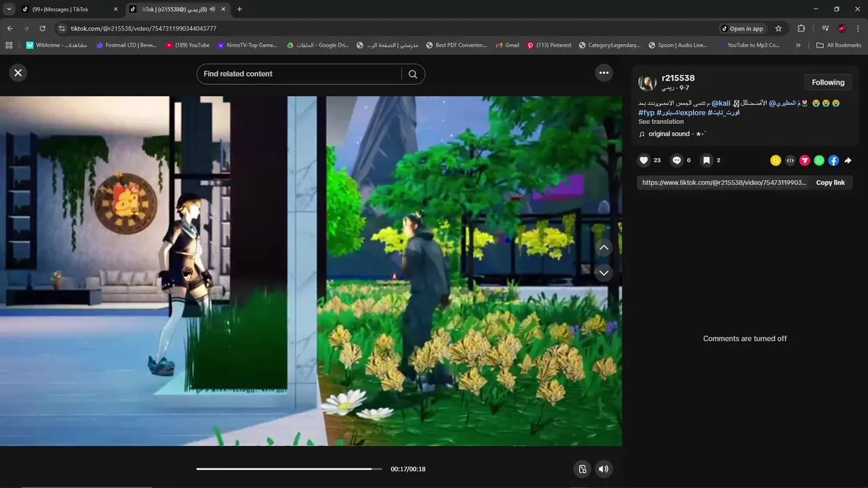This screenshot has height=488, width=868.
Task: Open YouTube to Mp3 Co bookmark
Action: 748,45
